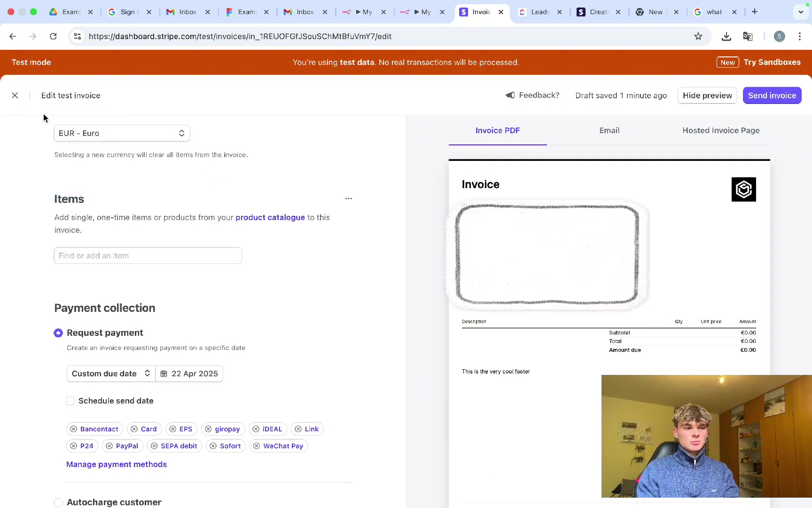
Task: Bookmark this page with the star icon
Action: (698, 36)
